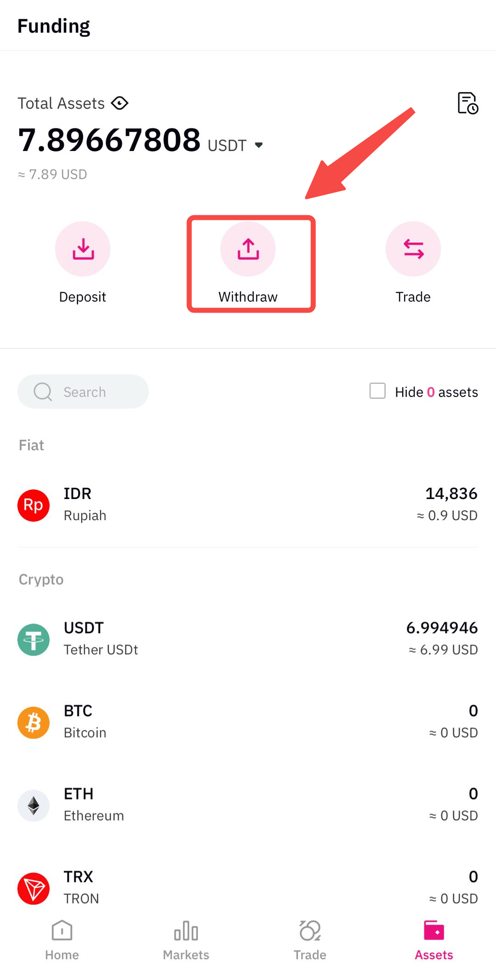Tap the IDR Rupiah icon
This screenshot has width=496, height=980.
pyautogui.click(x=34, y=505)
